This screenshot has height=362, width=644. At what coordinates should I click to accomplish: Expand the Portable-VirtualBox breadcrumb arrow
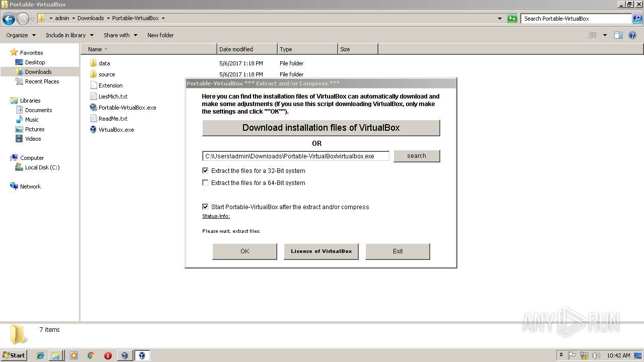[x=163, y=18]
